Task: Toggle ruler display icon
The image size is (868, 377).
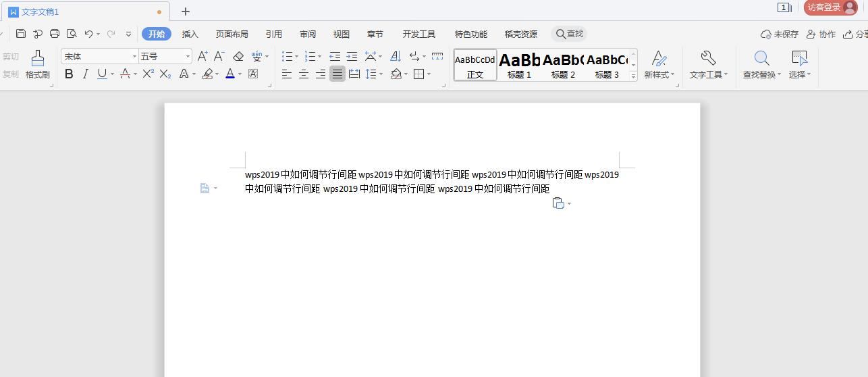Action: click(x=437, y=56)
